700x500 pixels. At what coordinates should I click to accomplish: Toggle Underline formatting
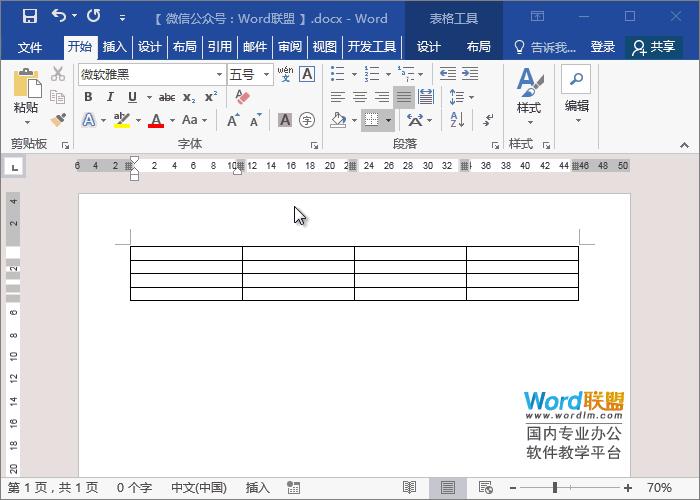[x=132, y=97]
